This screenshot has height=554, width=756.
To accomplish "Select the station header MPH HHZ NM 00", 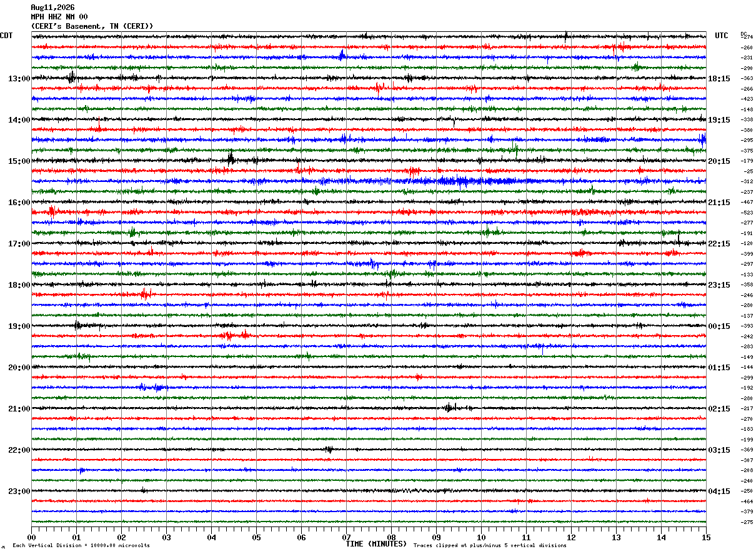I will click(59, 17).
